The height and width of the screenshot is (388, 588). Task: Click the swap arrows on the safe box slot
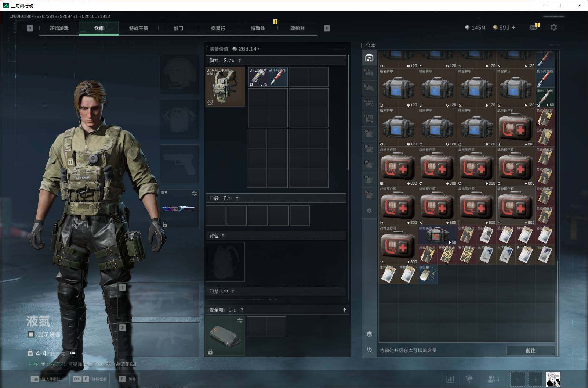point(240,320)
